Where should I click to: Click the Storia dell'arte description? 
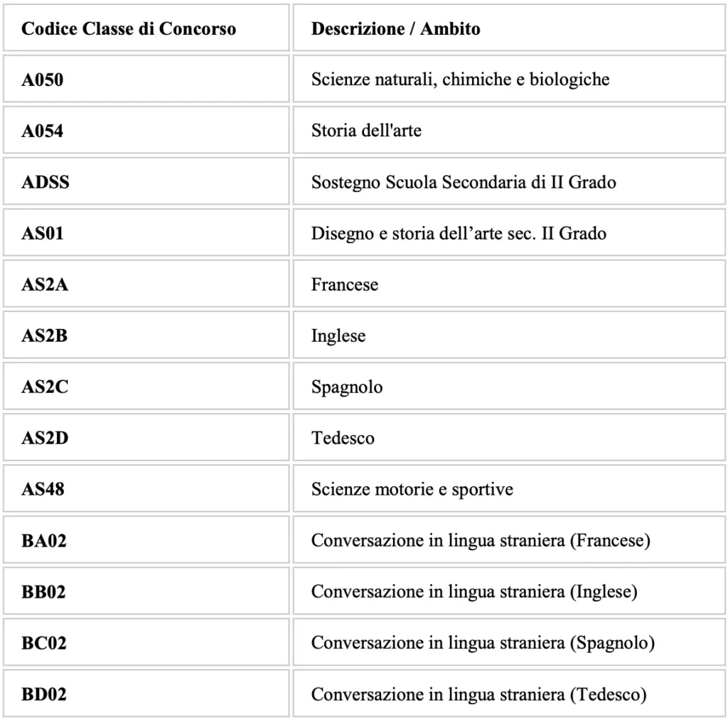coord(366,131)
